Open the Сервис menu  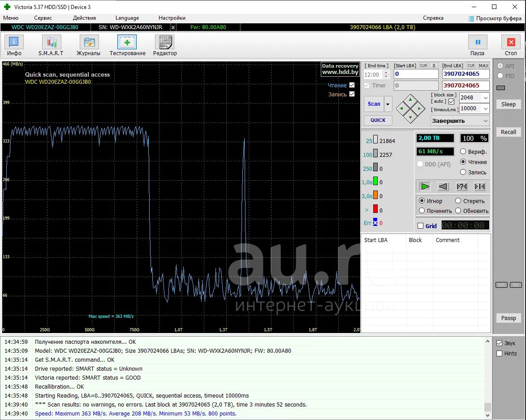point(43,18)
